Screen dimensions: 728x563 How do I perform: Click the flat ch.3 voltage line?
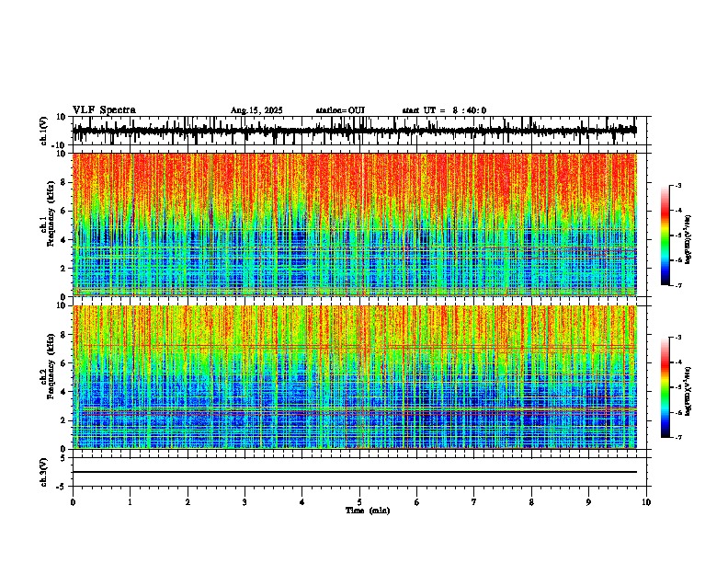pyautogui.click(x=355, y=472)
